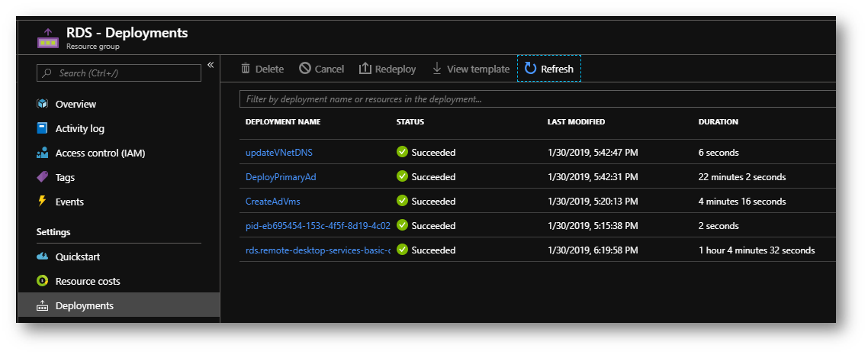Collapse the sidebar with the double chevron

pyautogui.click(x=211, y=65)
